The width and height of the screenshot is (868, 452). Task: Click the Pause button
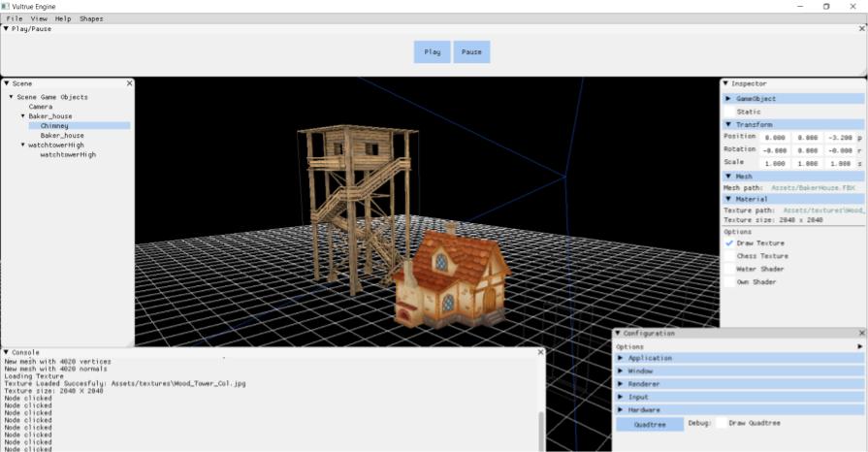(471, 51)
